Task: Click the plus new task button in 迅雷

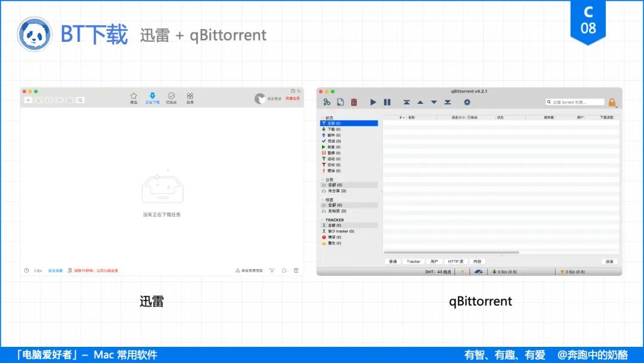Action: click(28, 100)
